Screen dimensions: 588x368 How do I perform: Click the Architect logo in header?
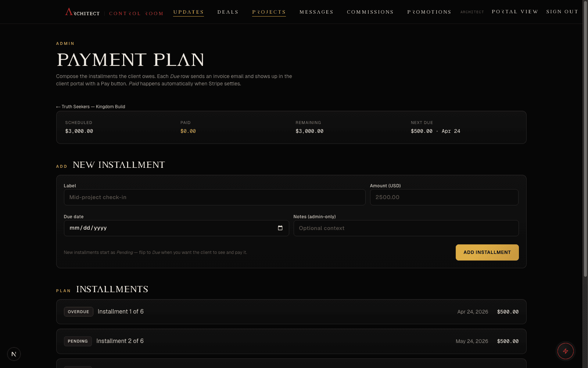click(x=82, y=12)
